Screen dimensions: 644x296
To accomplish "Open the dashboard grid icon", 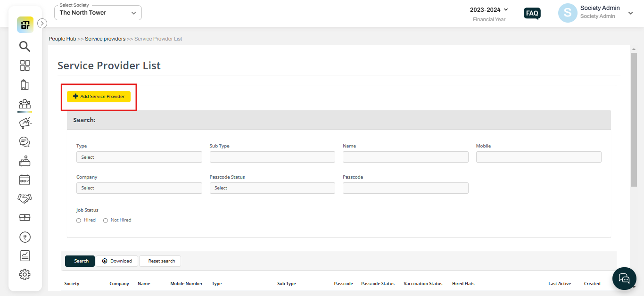I will [x=25, y=66].
